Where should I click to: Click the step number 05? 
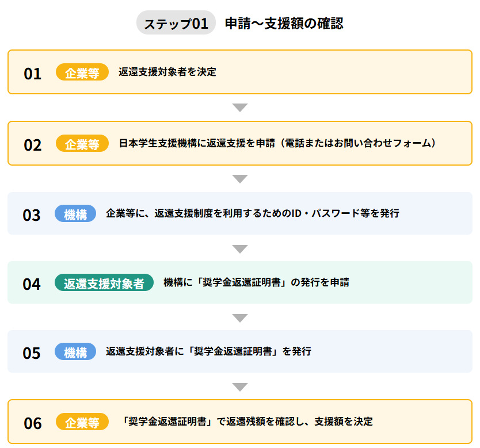pos(32,353)
